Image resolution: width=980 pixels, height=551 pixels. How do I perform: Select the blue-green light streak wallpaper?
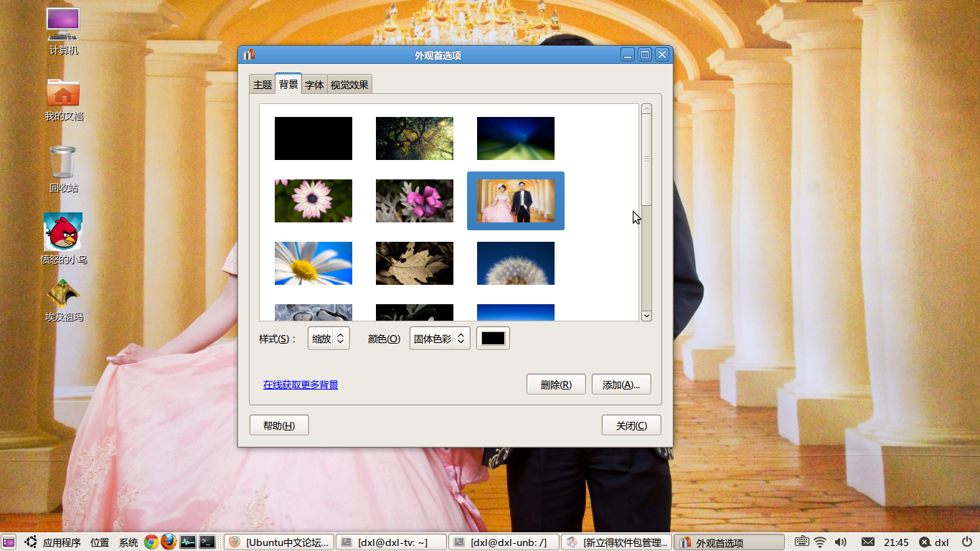point(516,138)
